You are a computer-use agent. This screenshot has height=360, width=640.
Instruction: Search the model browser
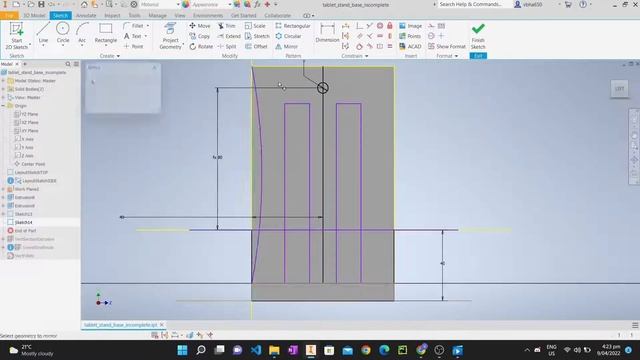68,64
